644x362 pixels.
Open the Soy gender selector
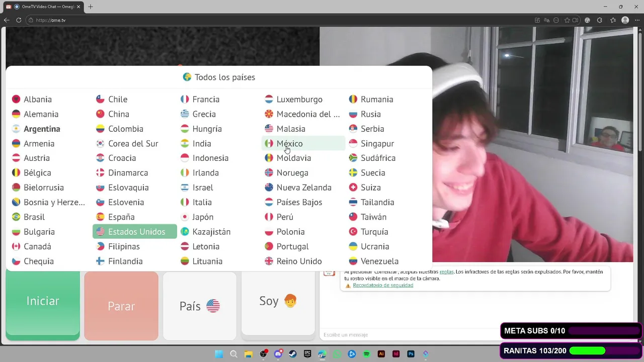pyautogui.click(x=278, y=303)
